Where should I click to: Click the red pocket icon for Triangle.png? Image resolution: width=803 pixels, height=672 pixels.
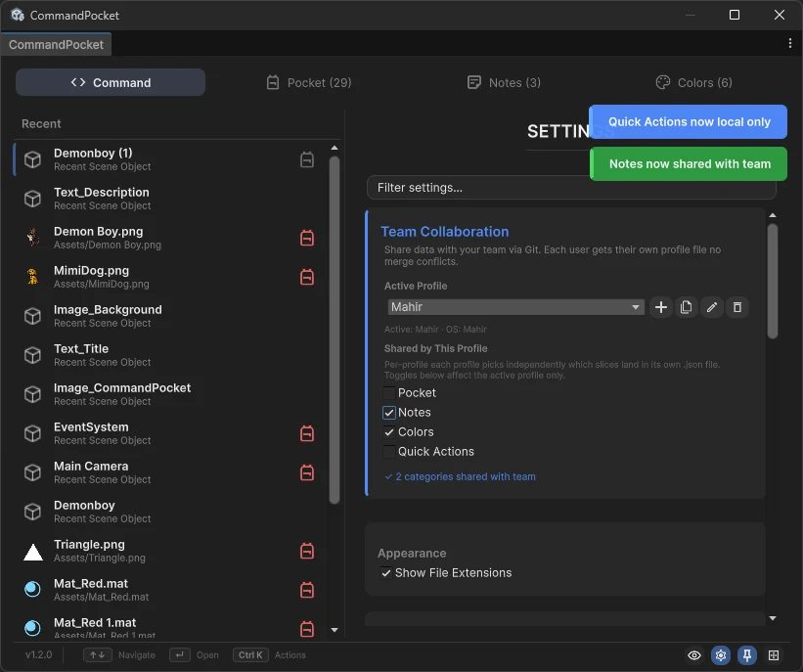click(x=307, y=551)
